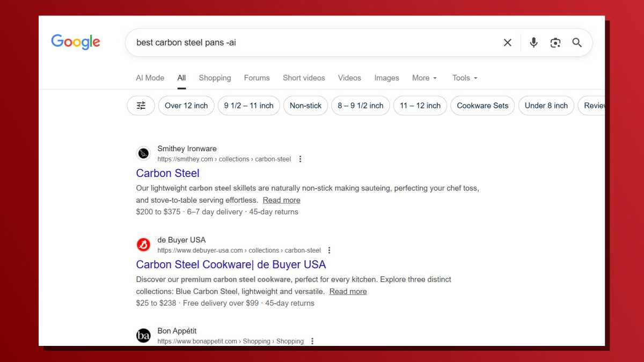Open three-dot menu for de Buyer result
This screenshot has width=644, height=362.
point(329,250)
